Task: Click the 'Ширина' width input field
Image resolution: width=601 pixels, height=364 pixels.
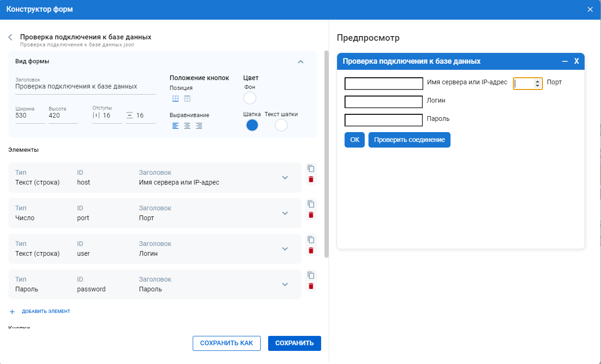Action: click(x=30, y=115)
